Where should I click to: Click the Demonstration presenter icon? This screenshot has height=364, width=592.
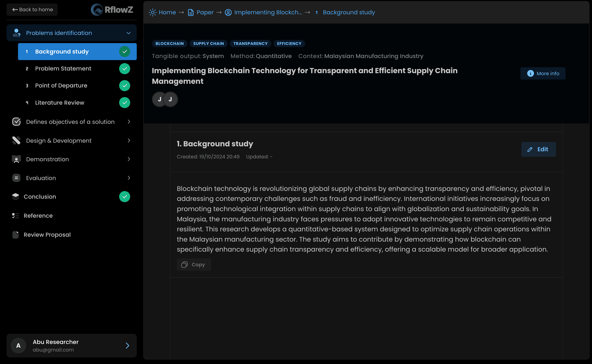tap(16, 159)
